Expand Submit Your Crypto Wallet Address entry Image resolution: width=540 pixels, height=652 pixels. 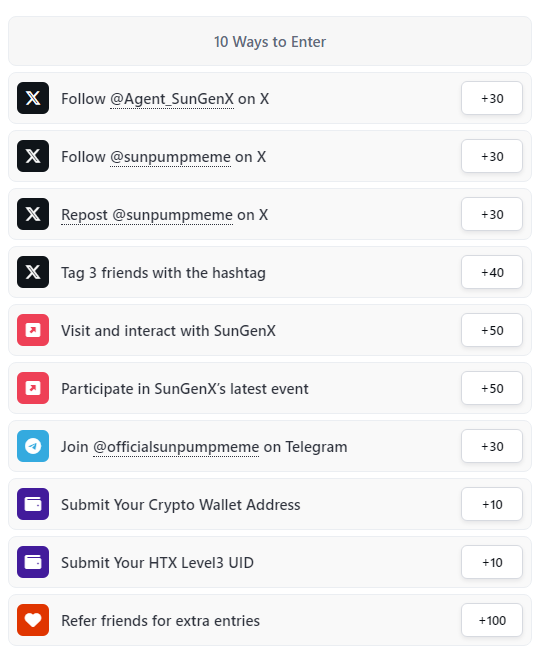[270, 504]
